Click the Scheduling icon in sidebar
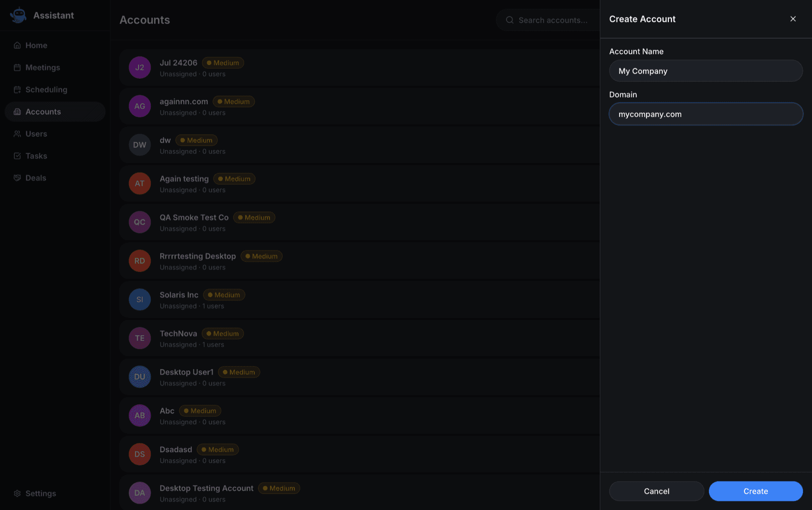 click(x=17, y=89)
